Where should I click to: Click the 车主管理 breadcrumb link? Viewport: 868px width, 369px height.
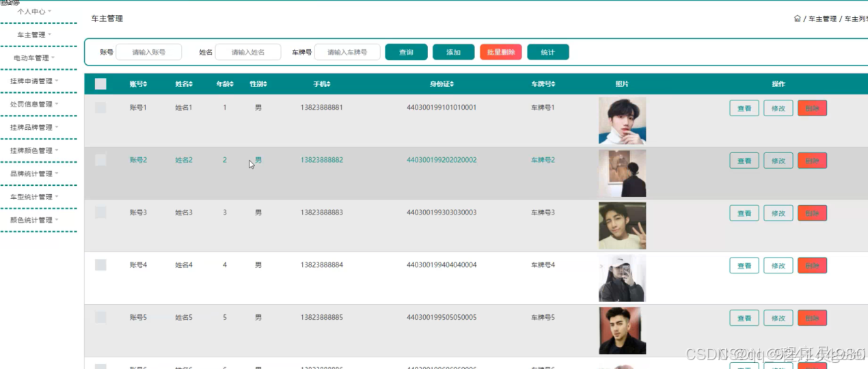822,18
